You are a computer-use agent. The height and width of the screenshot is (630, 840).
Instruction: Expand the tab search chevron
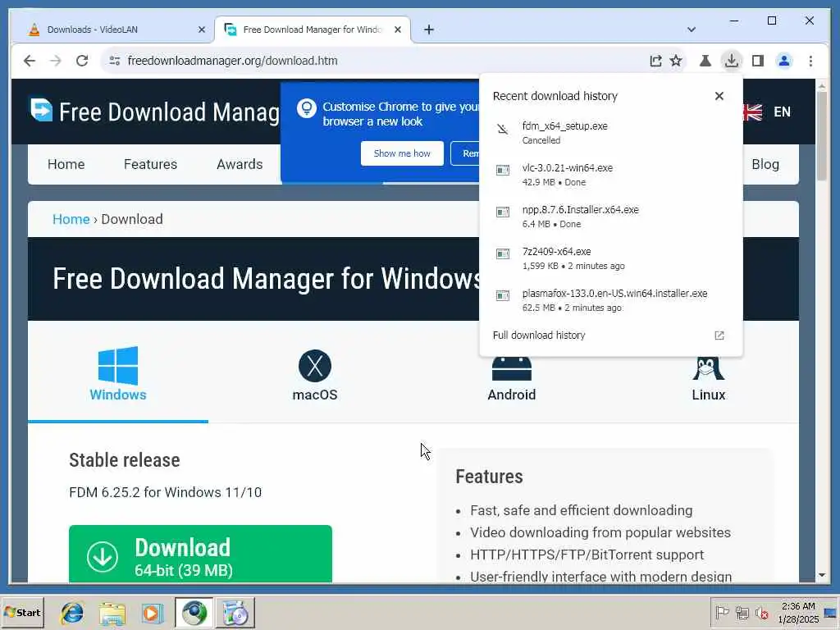click(691, 30)
